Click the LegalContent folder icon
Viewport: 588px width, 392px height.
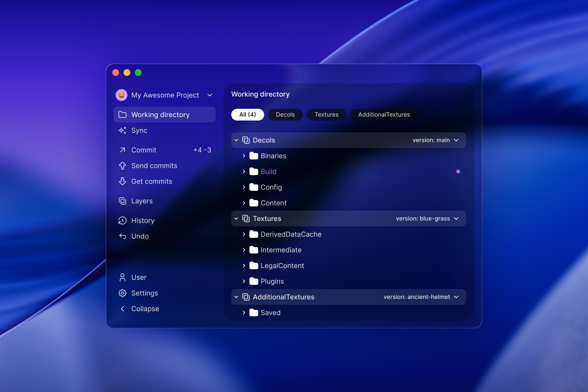254,266
